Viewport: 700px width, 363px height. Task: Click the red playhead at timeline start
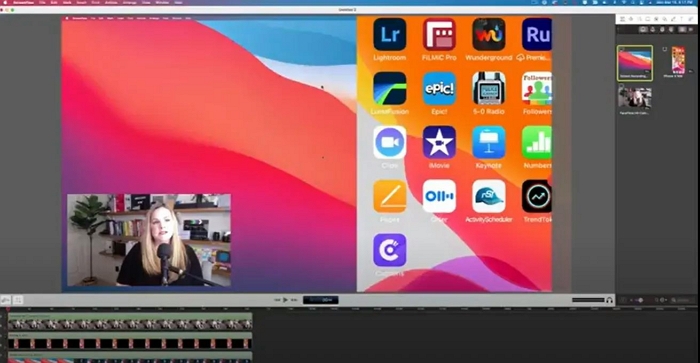(x=8, y=309)
